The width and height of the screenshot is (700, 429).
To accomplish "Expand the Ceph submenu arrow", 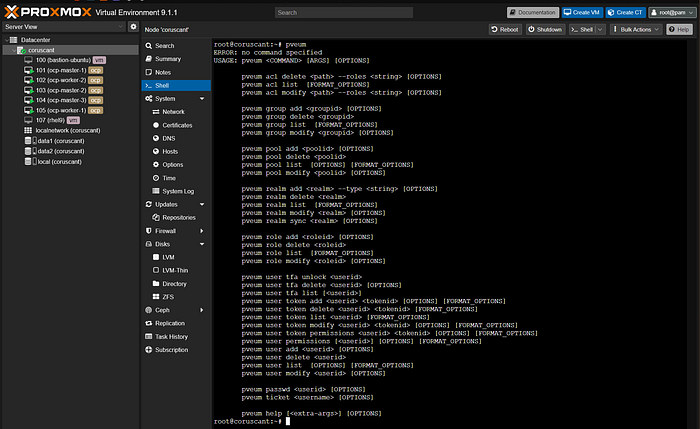I will (x=202, y=310).
